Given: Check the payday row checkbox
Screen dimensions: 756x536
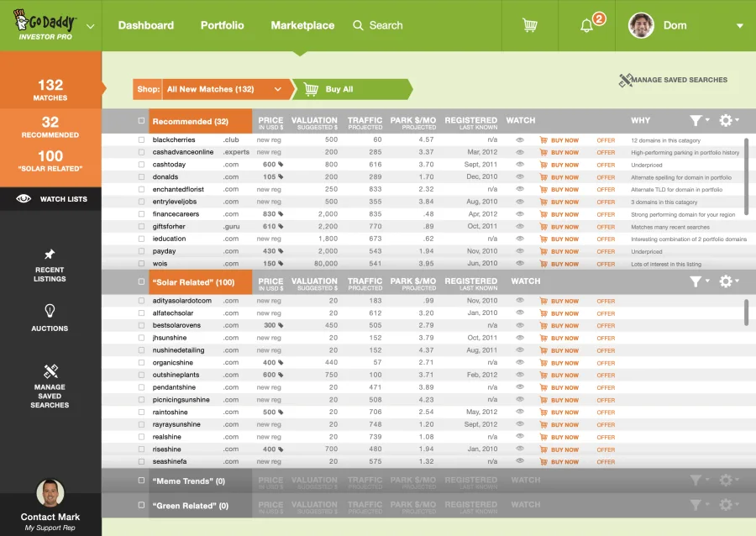Looking at the screenshot, I should click(x=141, y=251).
